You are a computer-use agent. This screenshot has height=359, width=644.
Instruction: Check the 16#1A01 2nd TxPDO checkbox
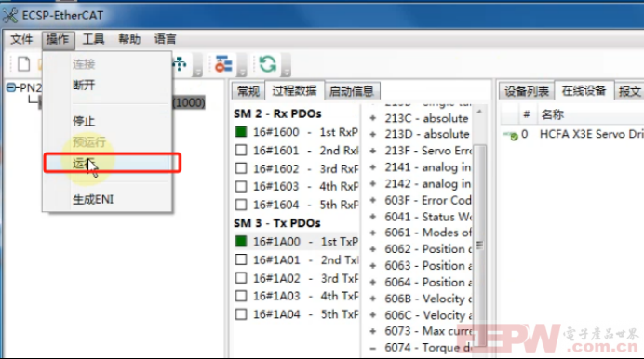241,259
